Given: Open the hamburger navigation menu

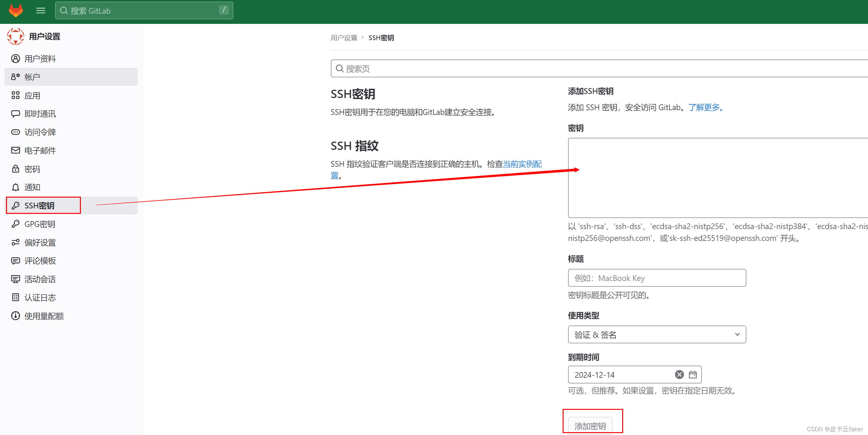Looking at the screenshot, I should click(40, 11).
